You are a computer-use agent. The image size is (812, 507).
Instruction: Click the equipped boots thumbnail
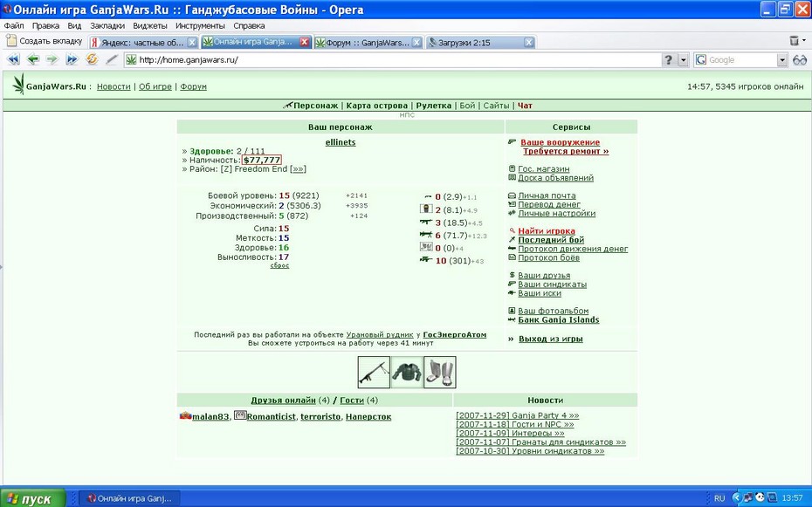point(440,372)
